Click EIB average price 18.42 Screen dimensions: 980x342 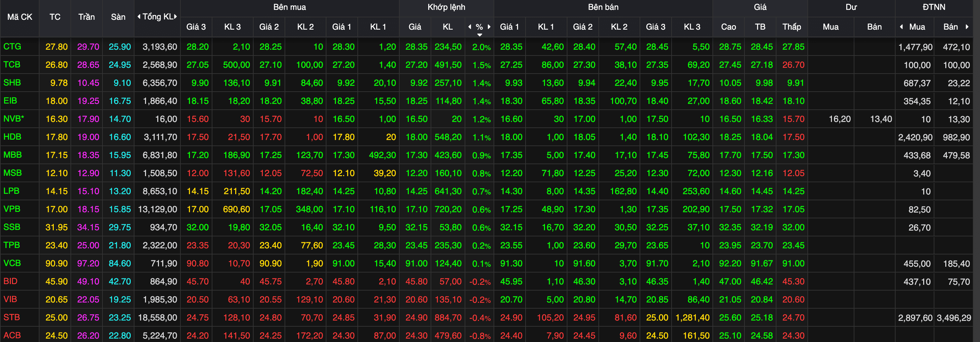[x=761, y=101]
